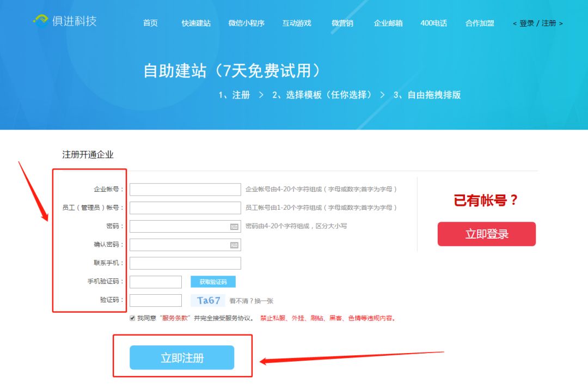Click the 看不清？换一张 link

(x=251, y=301)
